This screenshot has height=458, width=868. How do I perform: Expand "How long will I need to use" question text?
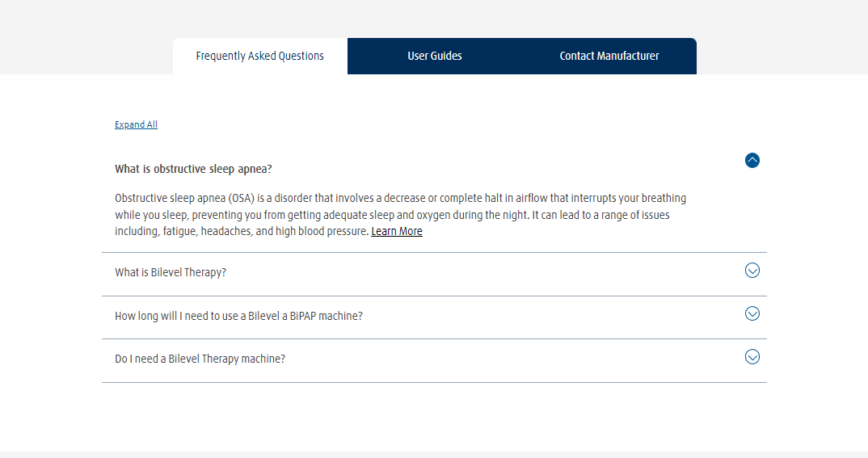(238, 316)
